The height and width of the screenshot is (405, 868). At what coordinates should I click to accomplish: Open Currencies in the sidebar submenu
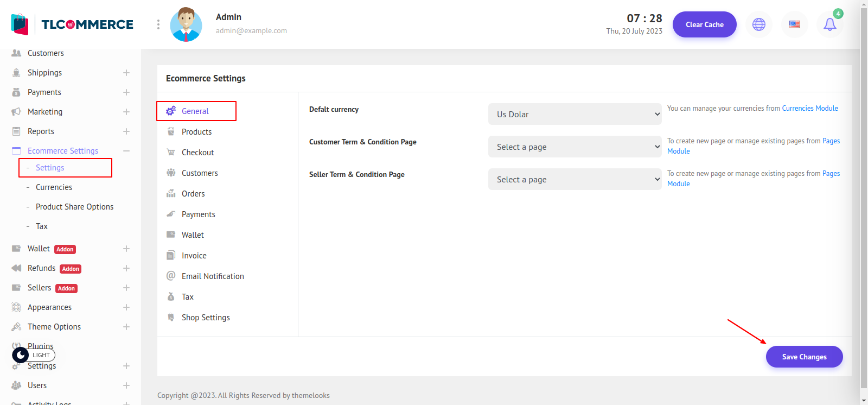click(x=54, y=187)
